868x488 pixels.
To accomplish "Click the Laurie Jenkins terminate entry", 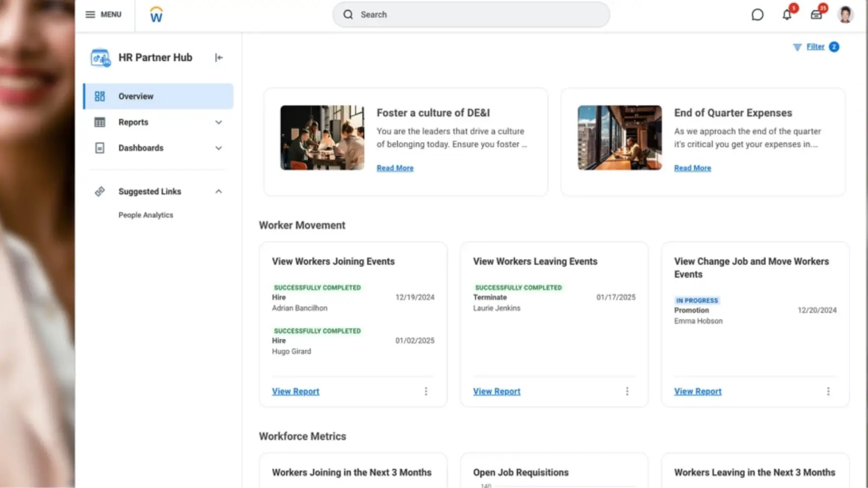I will click(x=554, y=298).
